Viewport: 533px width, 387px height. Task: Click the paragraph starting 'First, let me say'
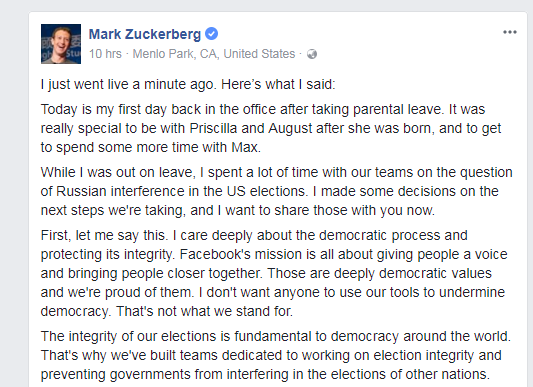pyautogui.click(x=274, y=273)
